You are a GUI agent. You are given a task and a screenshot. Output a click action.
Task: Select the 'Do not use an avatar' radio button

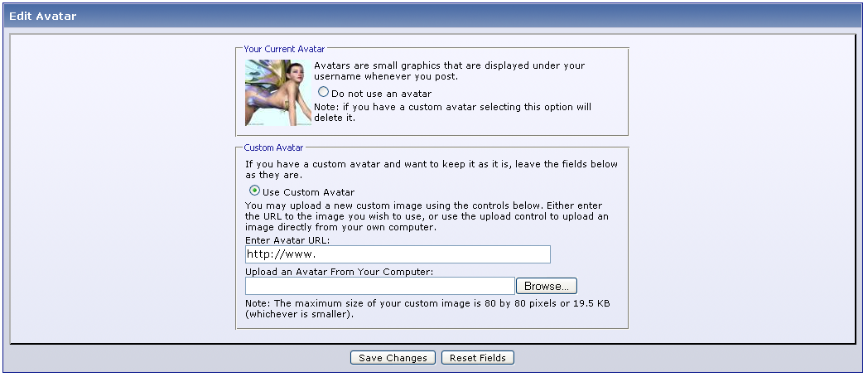(323, 92)
